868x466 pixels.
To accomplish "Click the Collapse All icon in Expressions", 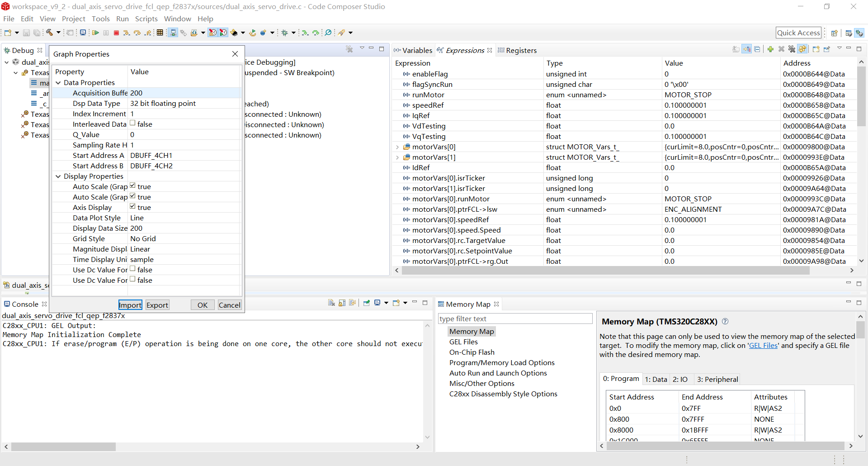I will (757, 49).
